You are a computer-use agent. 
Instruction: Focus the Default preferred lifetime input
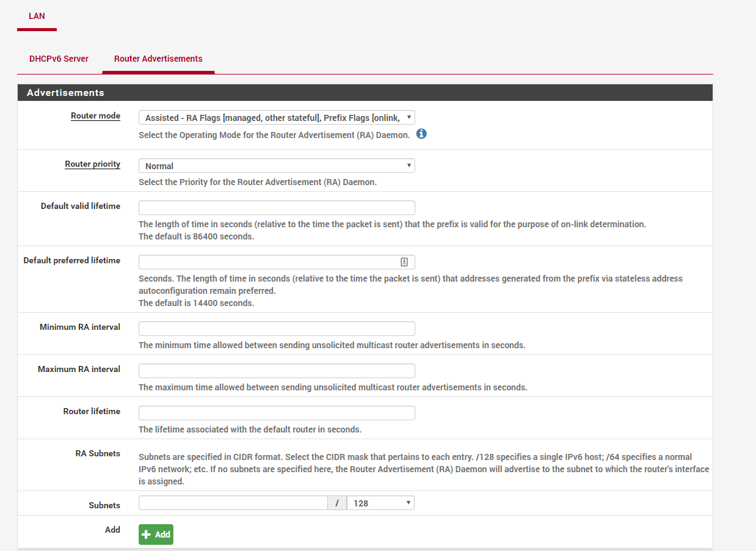coord(277,262)
